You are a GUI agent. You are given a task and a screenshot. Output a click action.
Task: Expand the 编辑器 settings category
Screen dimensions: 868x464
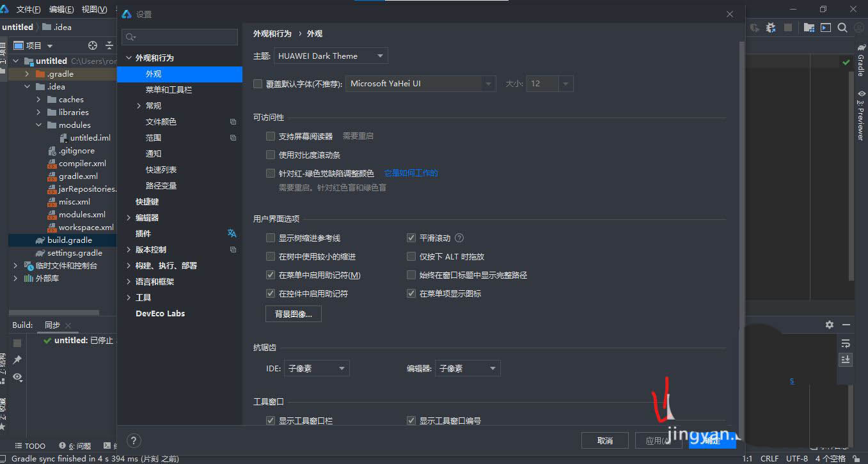(x=129, y=217)
